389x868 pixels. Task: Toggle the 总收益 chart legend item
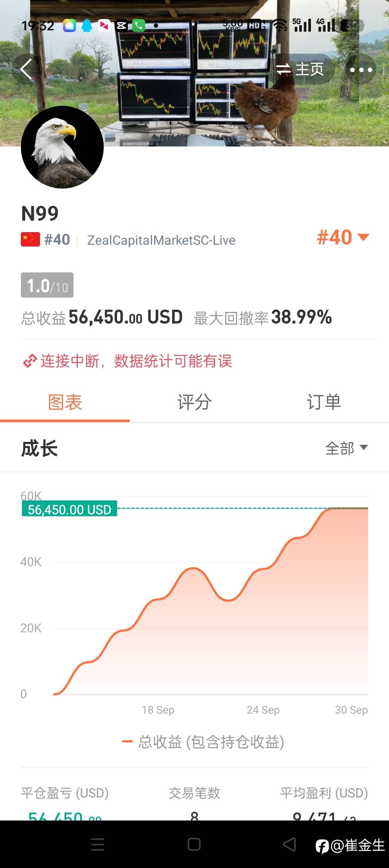click(204, 742)
